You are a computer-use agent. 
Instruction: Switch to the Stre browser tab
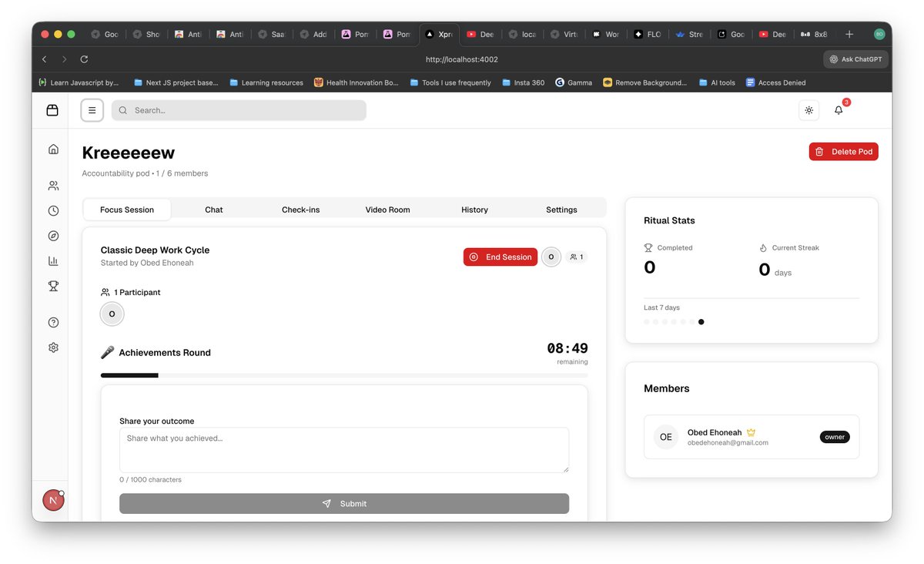pos(688,34)
